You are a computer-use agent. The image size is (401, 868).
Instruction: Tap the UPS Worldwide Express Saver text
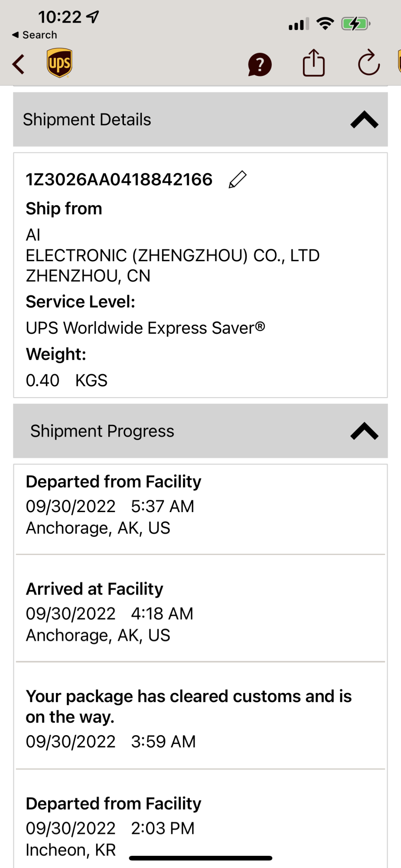(145, 328)
